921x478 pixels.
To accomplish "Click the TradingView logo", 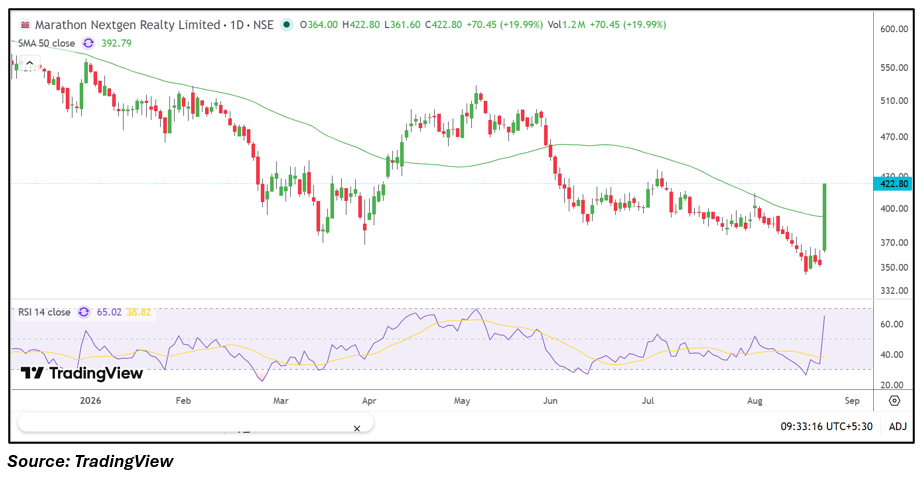I will tap(82, 373).
